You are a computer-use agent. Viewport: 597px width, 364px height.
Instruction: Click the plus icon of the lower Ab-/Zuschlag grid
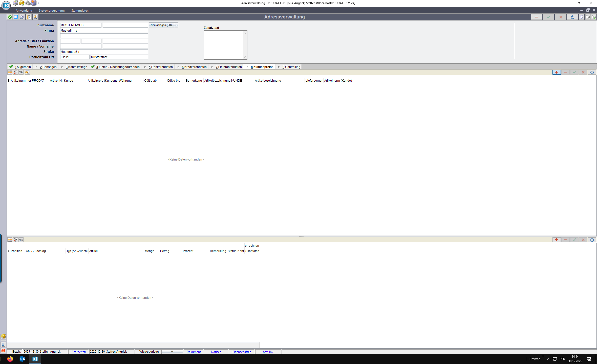point(557,240)
